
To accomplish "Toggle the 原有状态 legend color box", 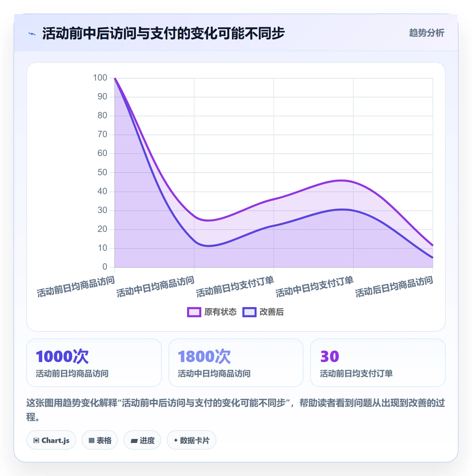I will [x=194, y=312].
